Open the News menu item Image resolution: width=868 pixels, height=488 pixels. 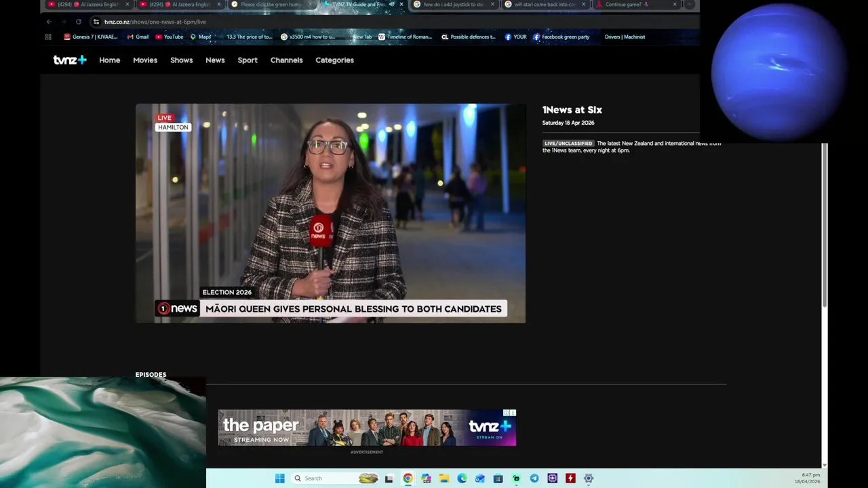[215, 60]
